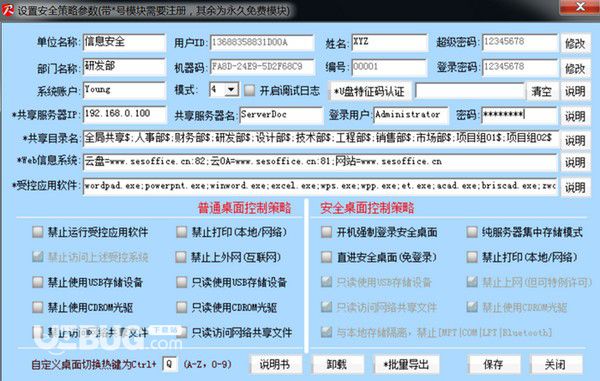
Task: Check 纯服务器集中存储模式
Action: pos(472,232)
